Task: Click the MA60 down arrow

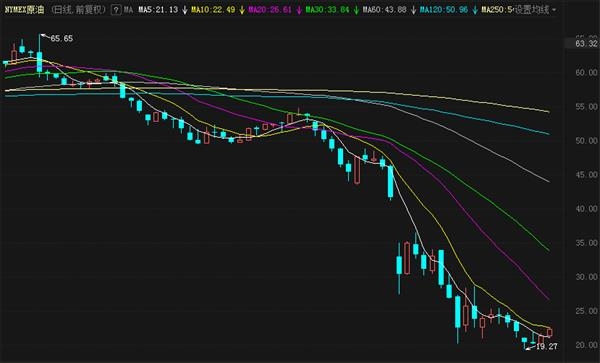Action: click(x=413, y=10)
